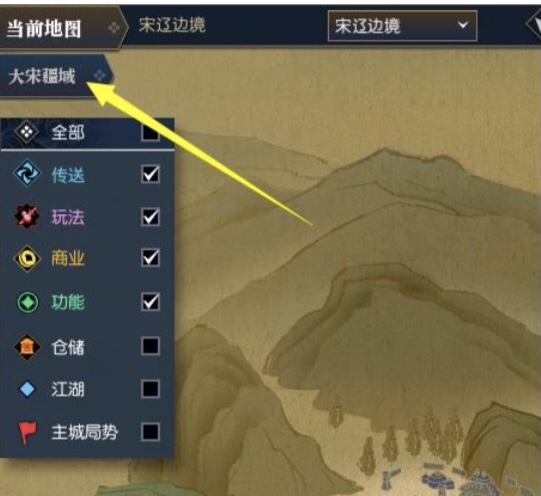Click the 江湖 blue diamond icon
The height and width of the screenshot is (496, 541).
coord(27,389)
